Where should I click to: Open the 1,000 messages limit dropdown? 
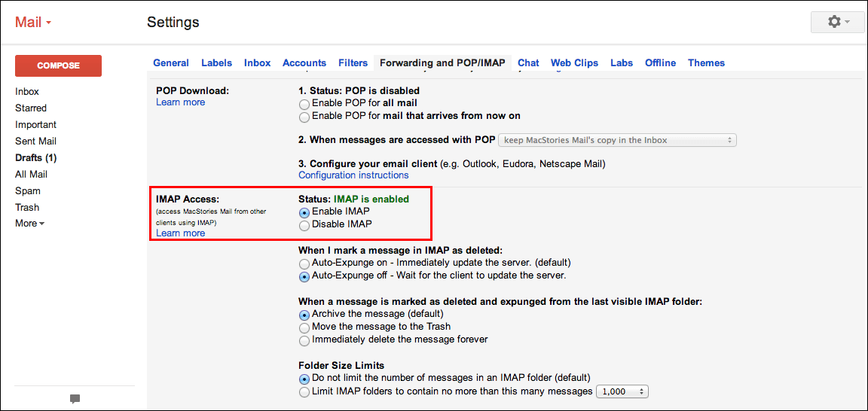(x=622, y=391)
